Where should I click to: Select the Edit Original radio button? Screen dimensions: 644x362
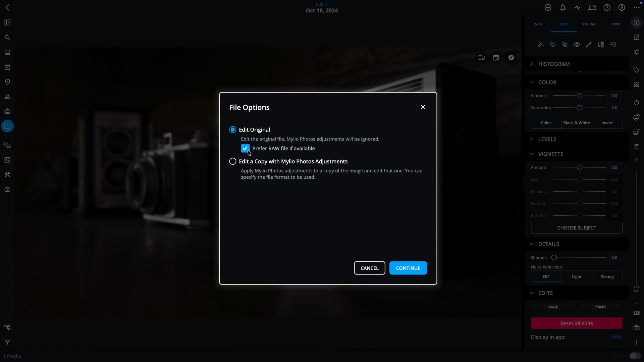click(x=233, y=130)
